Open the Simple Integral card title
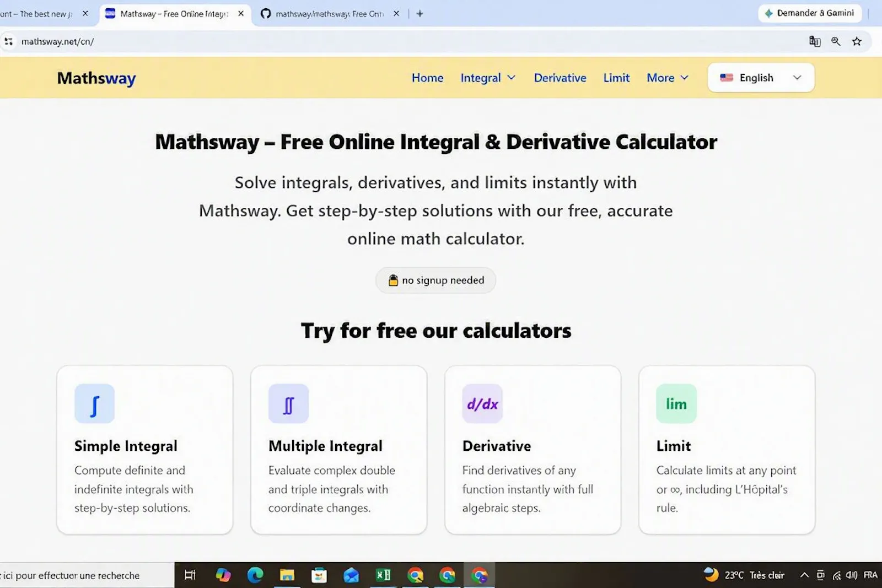Screen dimensions: 882x588 (126, 446)
